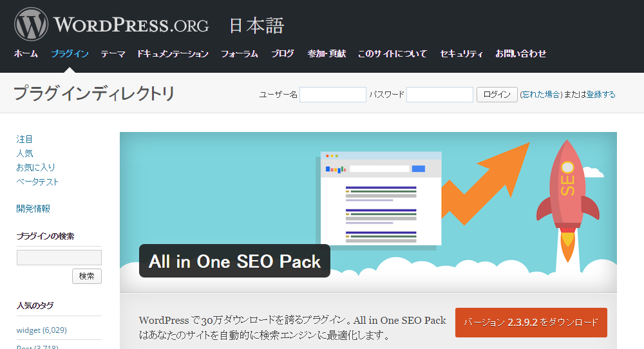
Task: Follow the 忘れた場合 password recovery link
Action: pos(541,95)
